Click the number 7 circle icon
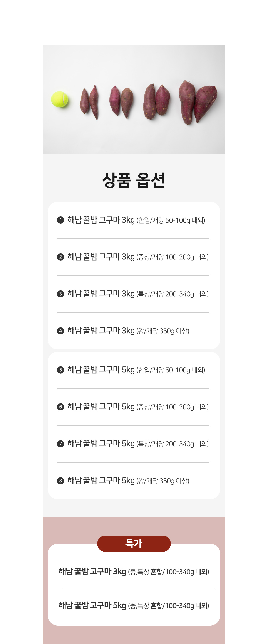Image resolution: width=268 pixels, height=644 pixels. click(60, 444)
